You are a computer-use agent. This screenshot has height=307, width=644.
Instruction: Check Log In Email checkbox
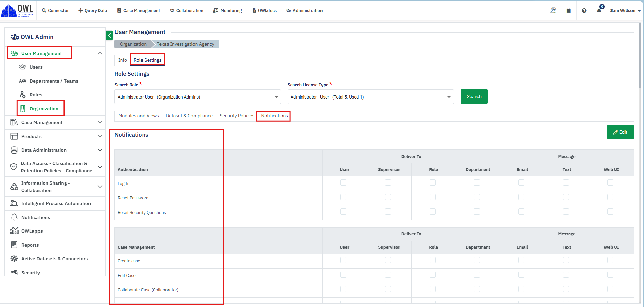pyautogui.click(x=521, y=183)
